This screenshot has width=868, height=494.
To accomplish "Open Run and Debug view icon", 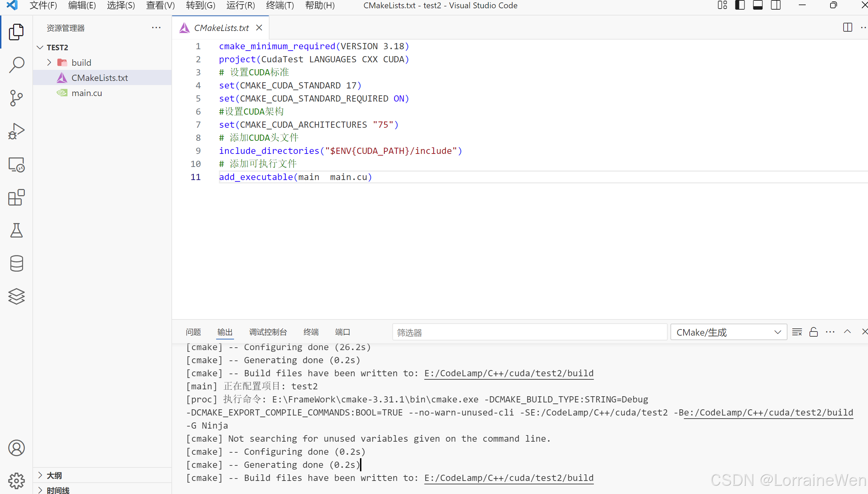I will tap(16, 131).
